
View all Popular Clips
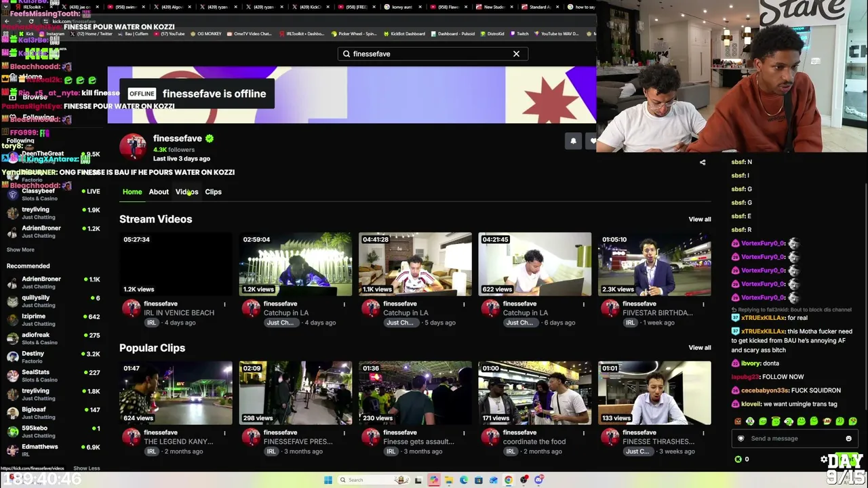pyautogui.click(x=700, y=348)
